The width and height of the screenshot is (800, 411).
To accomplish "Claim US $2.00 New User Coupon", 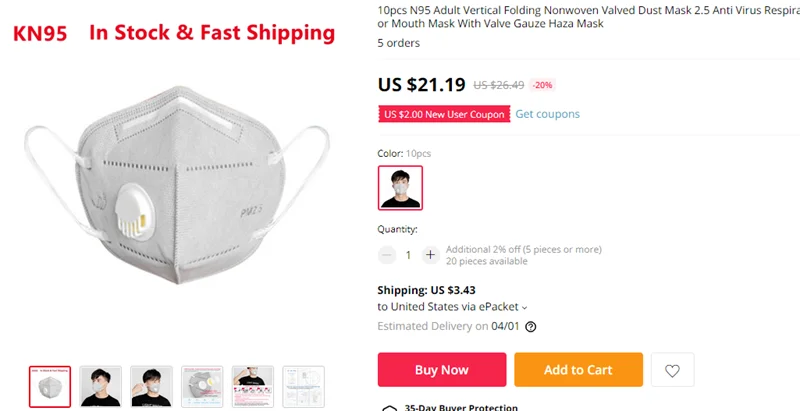I will pos(444,114).
